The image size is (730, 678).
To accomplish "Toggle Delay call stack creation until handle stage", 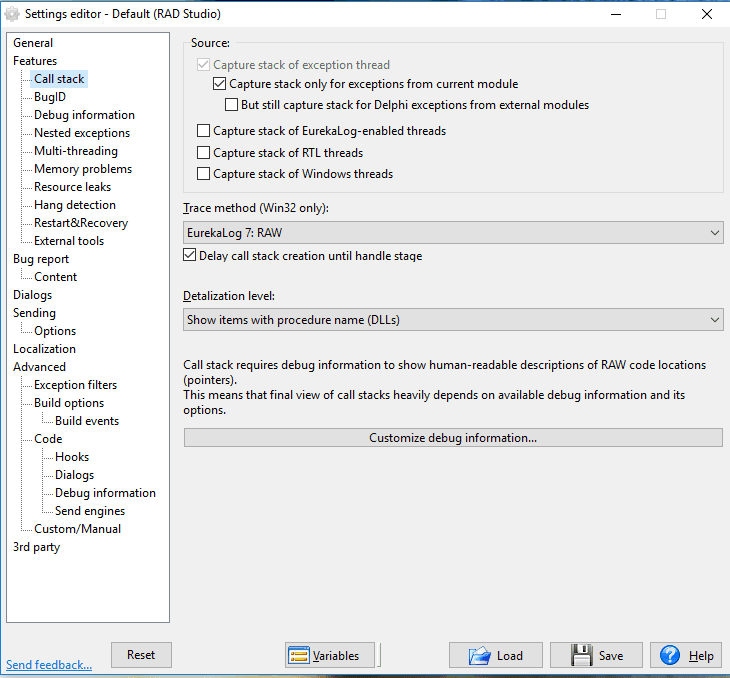I will coord(189,256).
